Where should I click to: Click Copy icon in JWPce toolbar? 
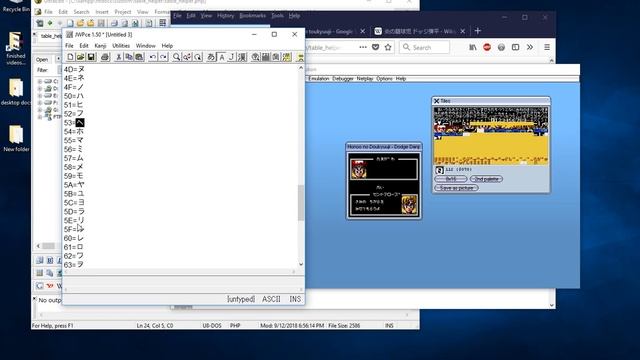coord(129,57)
